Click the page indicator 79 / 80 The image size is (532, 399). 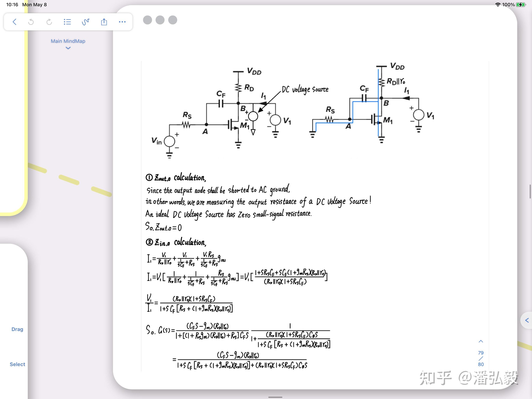click(x=481, y=358)
